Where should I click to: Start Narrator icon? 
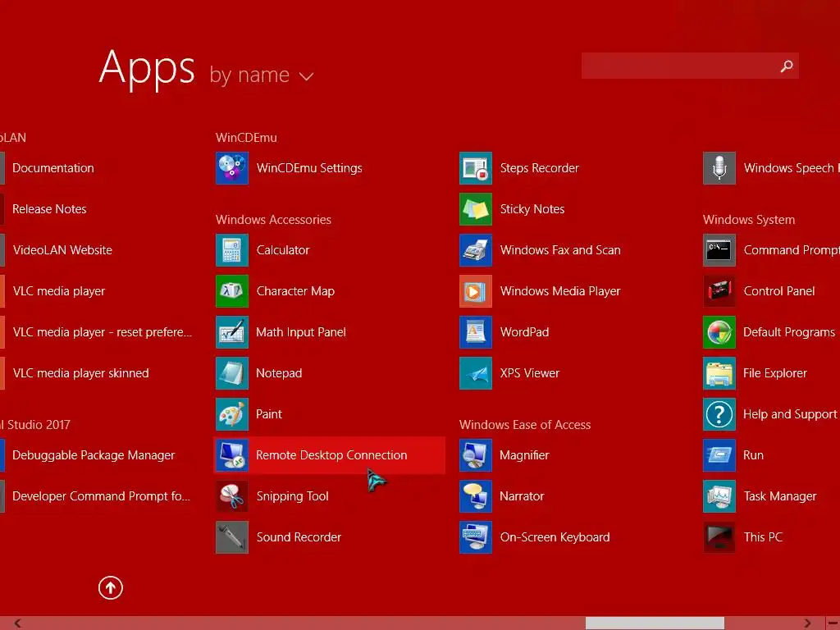[476, 496]
